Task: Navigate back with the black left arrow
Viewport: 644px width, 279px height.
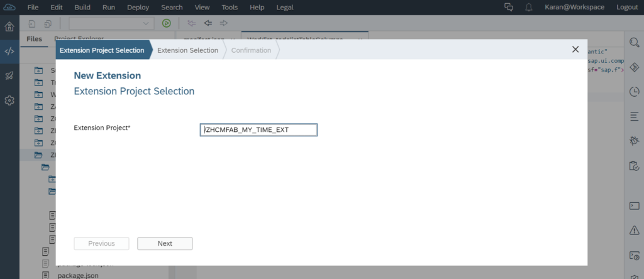Action: point(208,23)
